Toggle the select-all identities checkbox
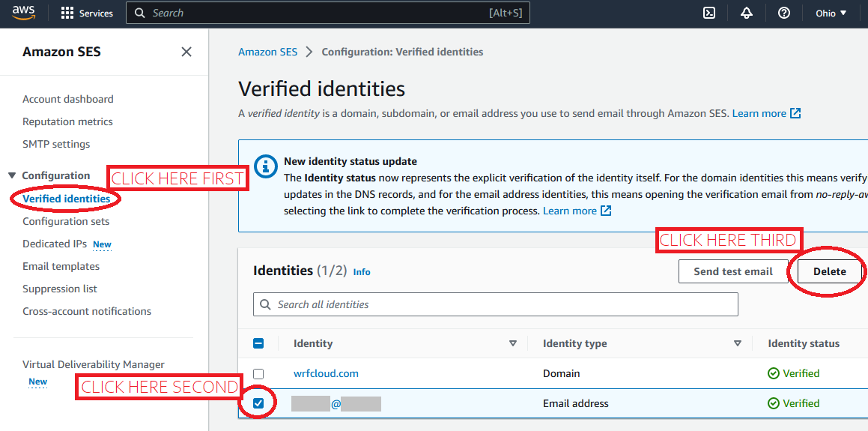 click(x=258, y=343)
